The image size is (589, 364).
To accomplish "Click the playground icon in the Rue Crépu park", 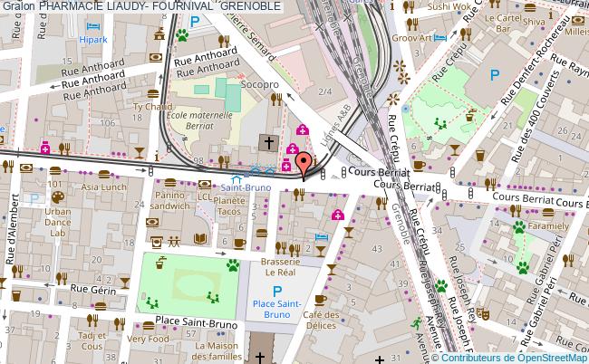I will click(x=439, y=123).
